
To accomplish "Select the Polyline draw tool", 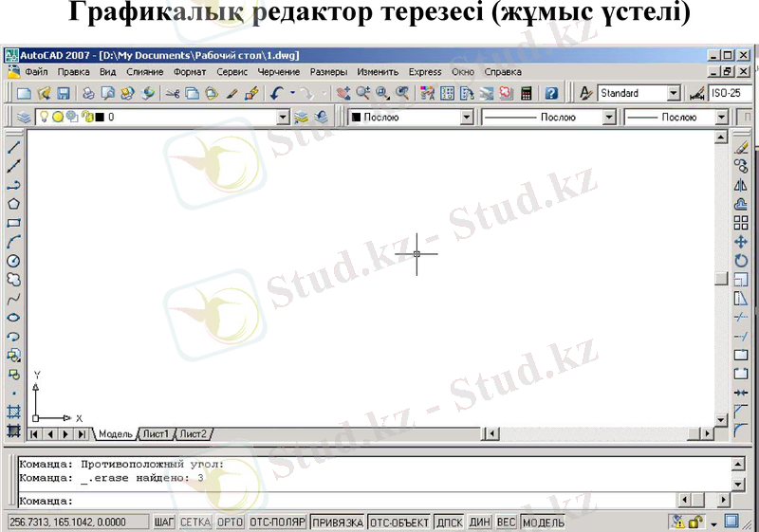I will tap(13, 185).
